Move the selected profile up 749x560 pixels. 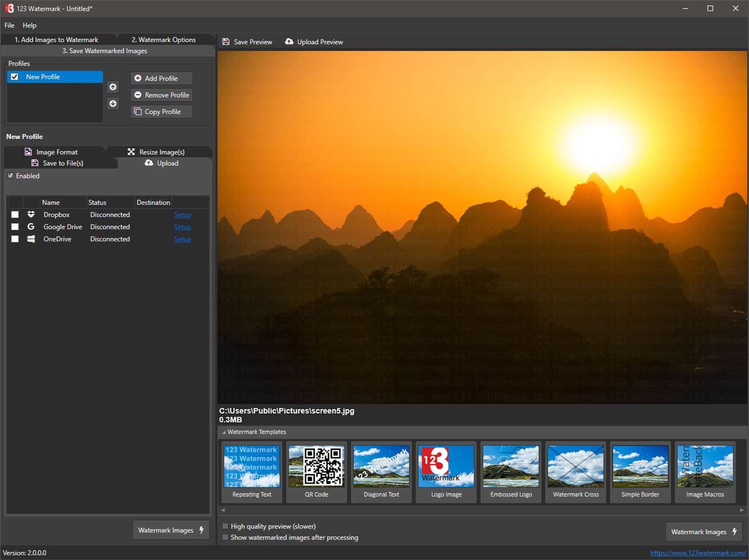[x=112, y=87]
